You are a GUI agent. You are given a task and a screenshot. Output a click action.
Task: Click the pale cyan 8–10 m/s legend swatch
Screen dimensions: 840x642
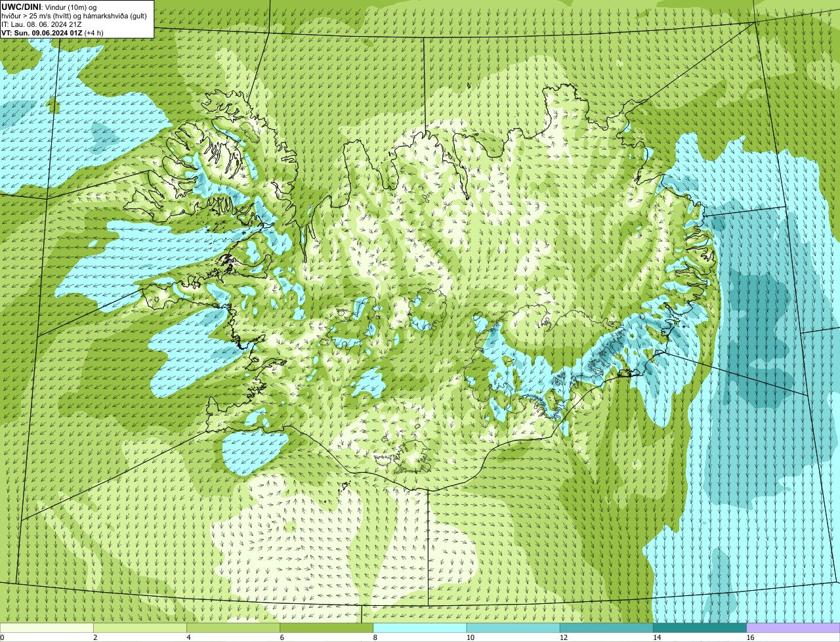coord(420,628)
